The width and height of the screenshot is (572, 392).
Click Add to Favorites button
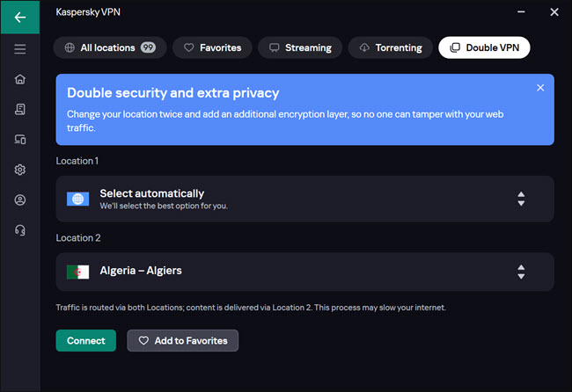[x=182, y=340]
